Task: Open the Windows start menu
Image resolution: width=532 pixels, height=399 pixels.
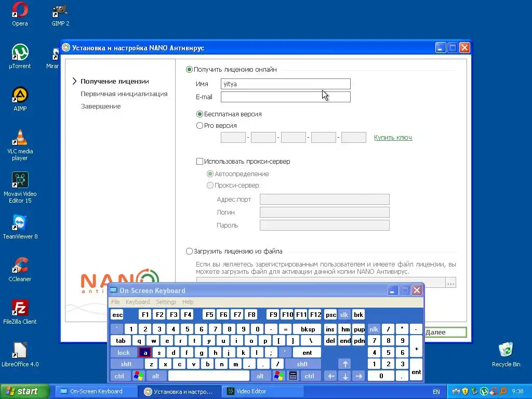Action: 24,392
